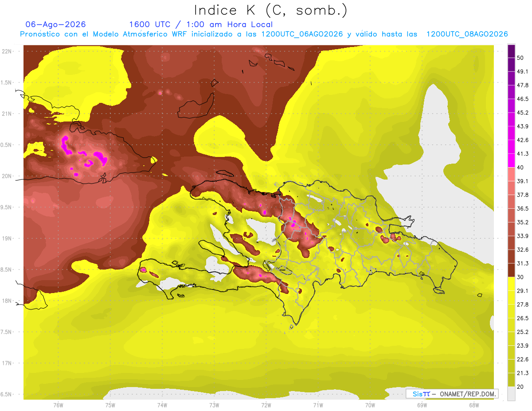
Task: Click legend value "36.5"
Action: click(523, 208)
